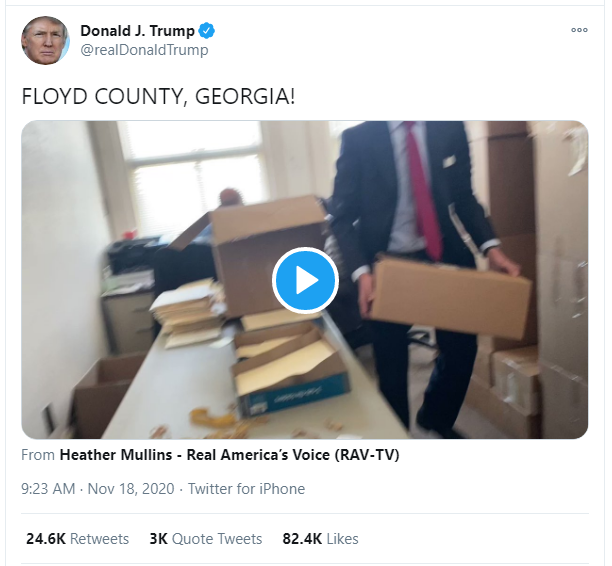Click the blue verified badge icon

(206, 31)
